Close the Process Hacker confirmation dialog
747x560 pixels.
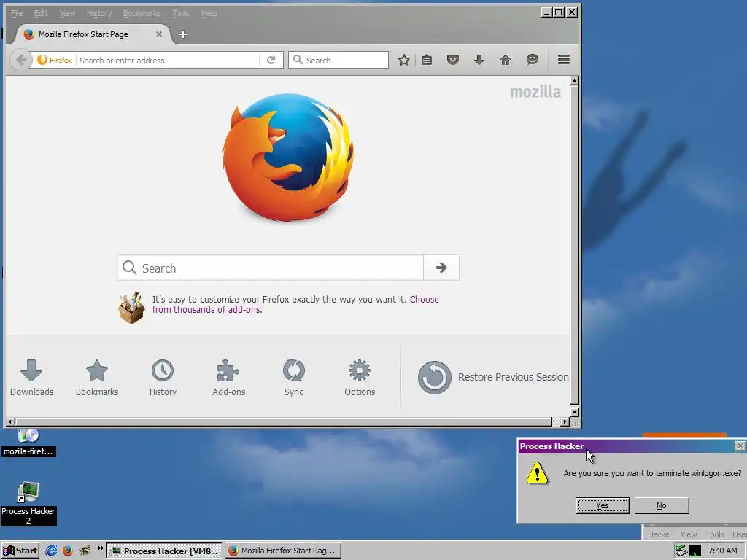point(740,446)
